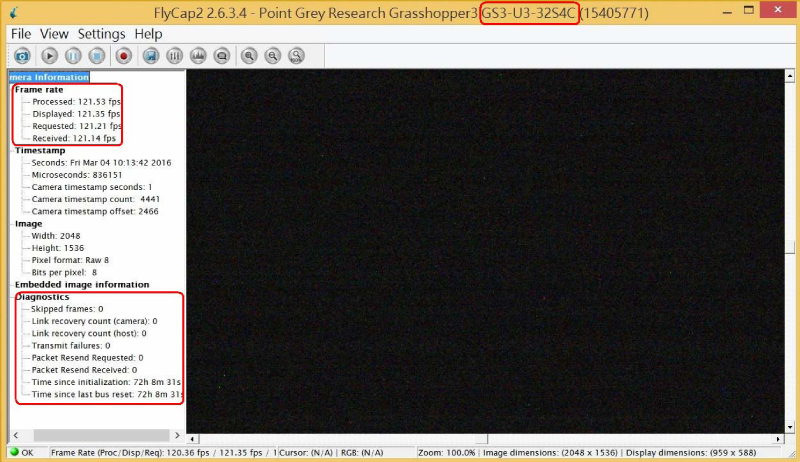Pause the camera stream
This screenshot has height=462, width=800.
(73, 56)
